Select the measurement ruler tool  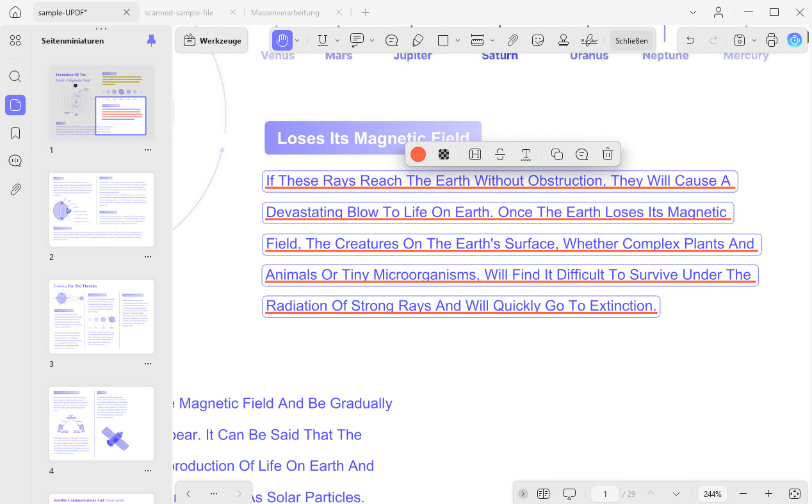(477, 40)
